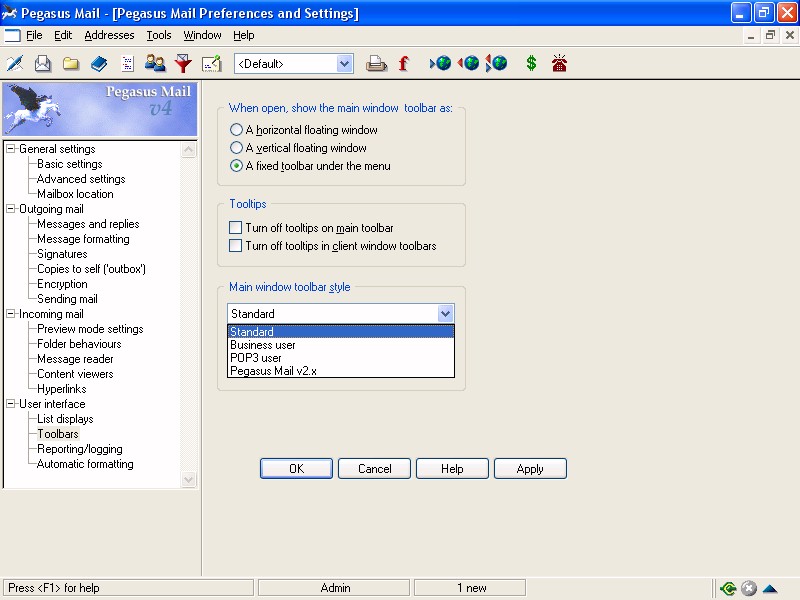Click the Main window toolbar style combo arrow
Image resolution: width=800 pixels, height=600 pixels.
click(445, 314)
